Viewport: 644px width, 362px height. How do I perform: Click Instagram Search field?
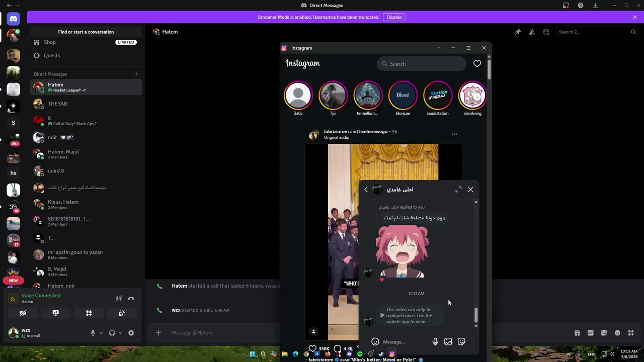coord(422,64)
